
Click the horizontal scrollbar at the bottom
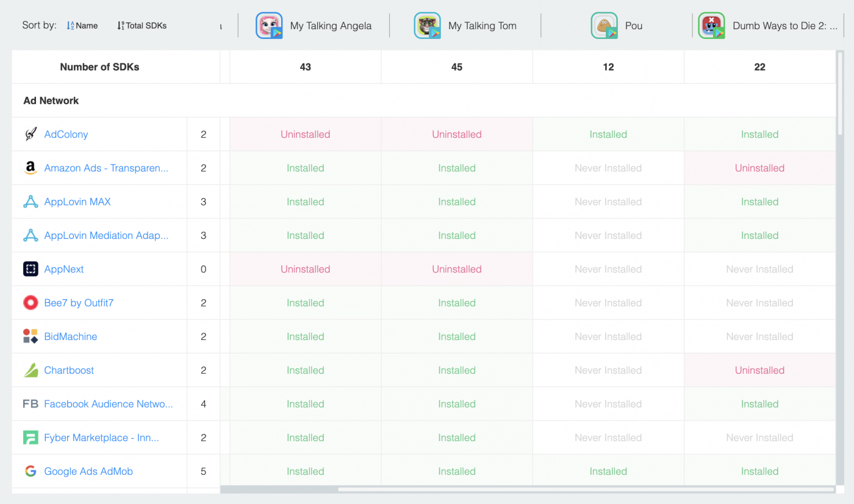click(x=525, y=491)
